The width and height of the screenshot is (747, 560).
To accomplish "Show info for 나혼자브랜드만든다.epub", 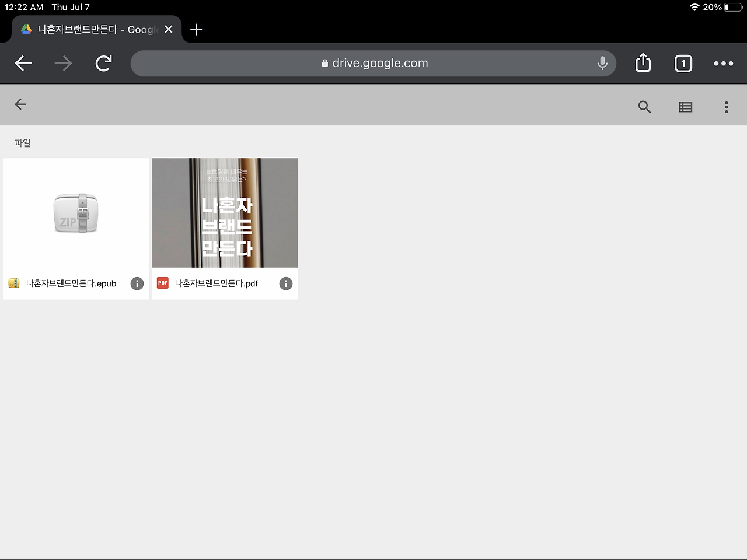I will tap(137, 283).
